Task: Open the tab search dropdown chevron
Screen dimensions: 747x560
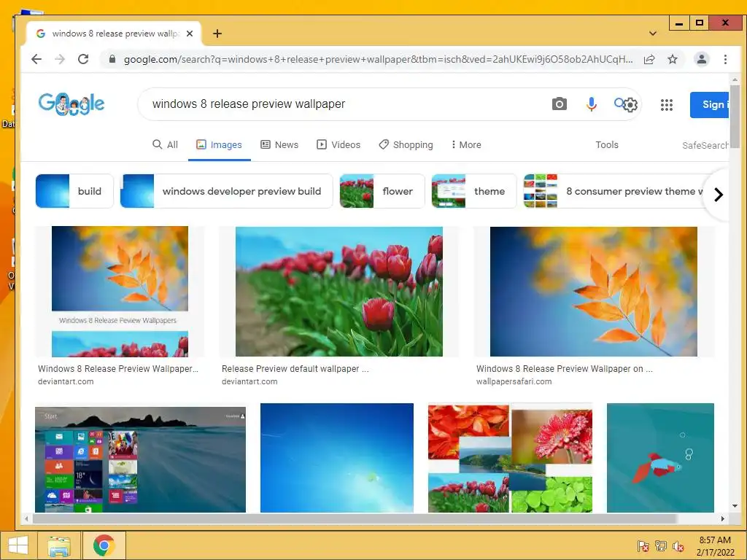Action: [653, 34]
